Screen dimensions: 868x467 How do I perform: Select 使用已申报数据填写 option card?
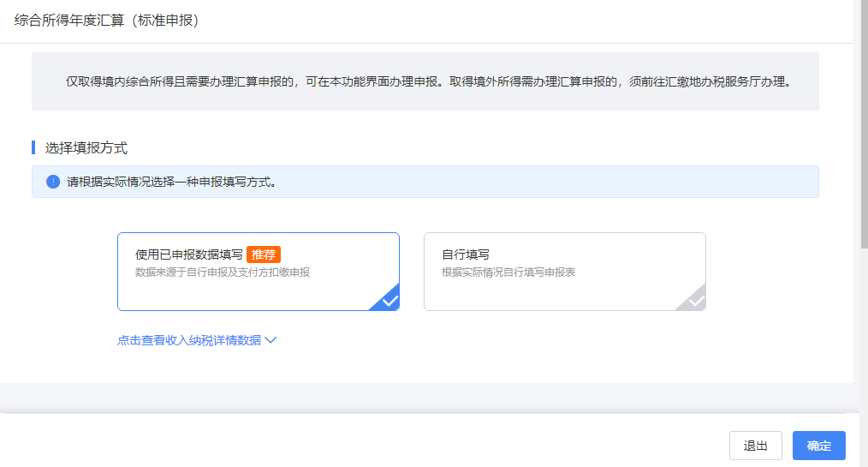pos(259,272)
